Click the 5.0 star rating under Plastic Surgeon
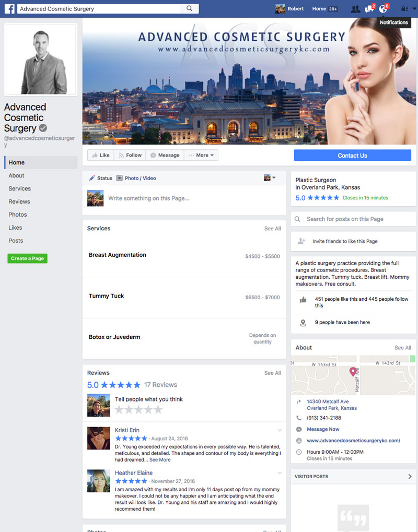Screen dimensions: 418x532 point(317,198)
